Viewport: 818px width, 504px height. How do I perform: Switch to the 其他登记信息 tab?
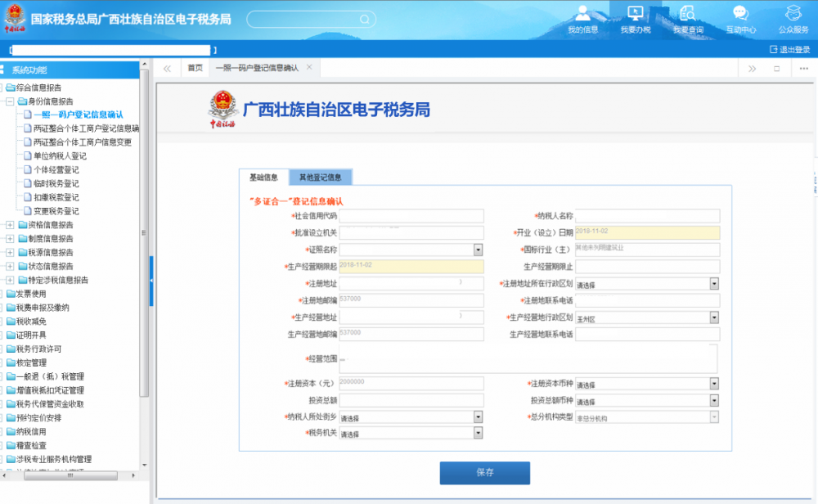coord(320,177)
